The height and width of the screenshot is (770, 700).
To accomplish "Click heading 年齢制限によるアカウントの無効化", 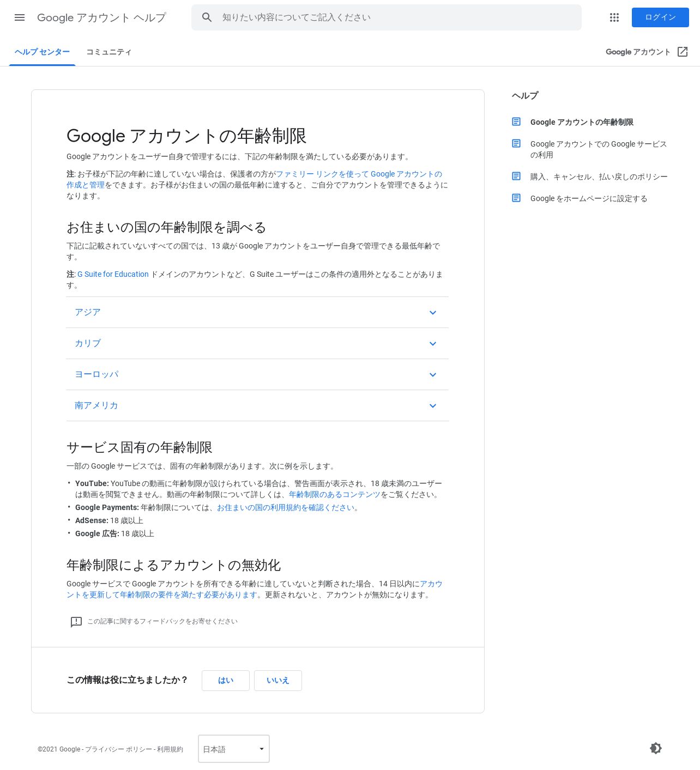I will (x=173, y=565).
